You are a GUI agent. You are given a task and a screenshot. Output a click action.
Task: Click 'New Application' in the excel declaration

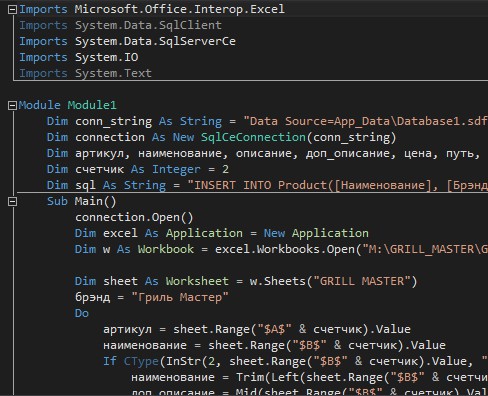pyautogui.click(x=316, y=233)
